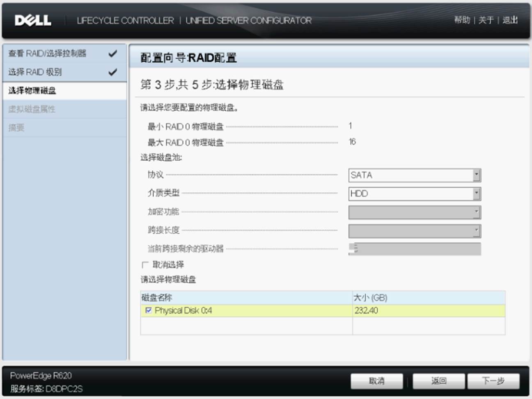The image size is (532, 399).
Task: Open the 帮助 link
Action: tap(462, 20)
